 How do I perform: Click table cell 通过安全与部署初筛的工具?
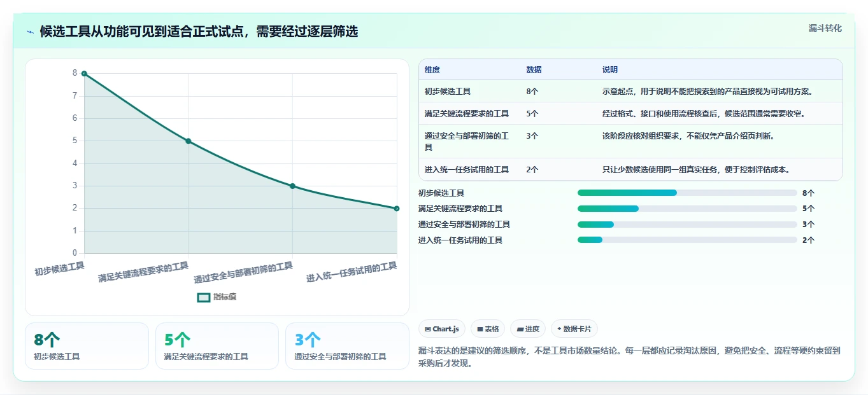(x=467, y=141)
